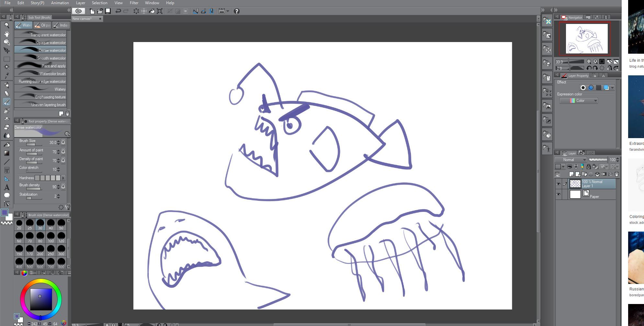Expand the Expression color dropdown showing Color
This screenshot has width=644, height=326.
tap(580, 101)
